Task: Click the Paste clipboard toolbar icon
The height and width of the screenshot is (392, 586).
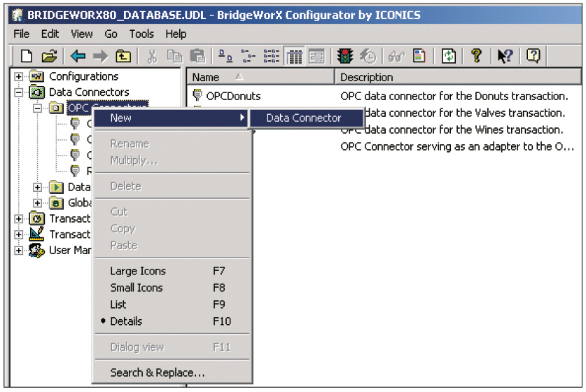Action: (x=197, y=57)
